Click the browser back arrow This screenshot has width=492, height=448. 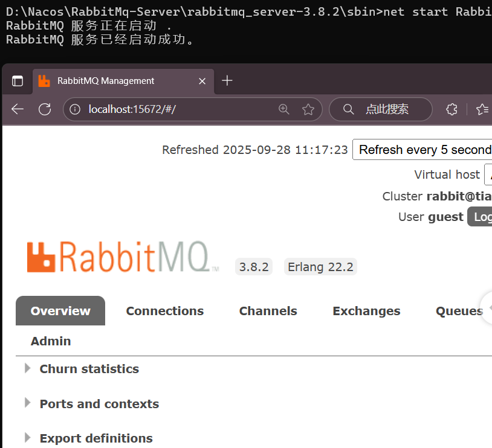point(18,109)
